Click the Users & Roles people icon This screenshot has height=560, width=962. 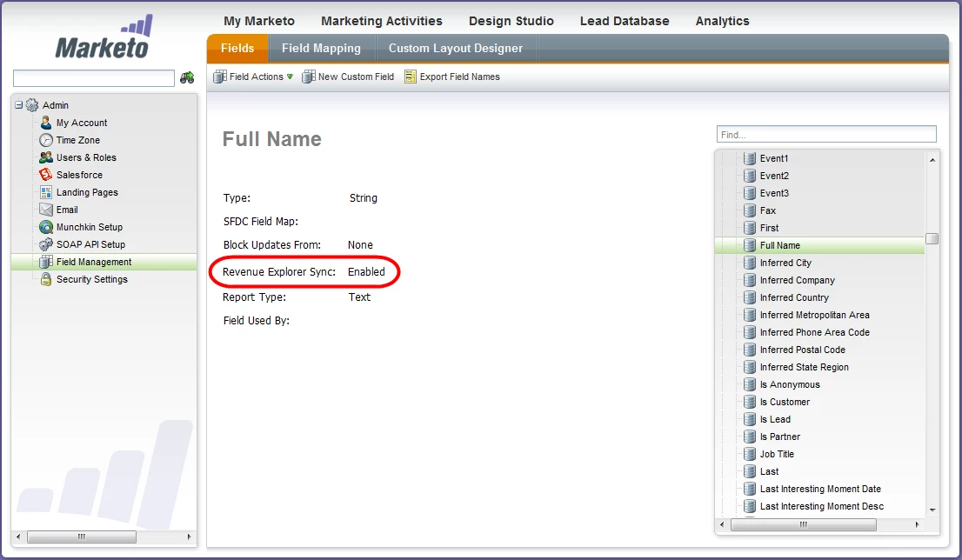(46, 157)
